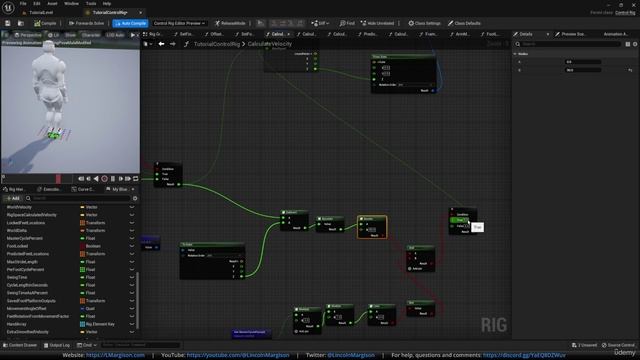
Task: Click the LockedFeetLocations Transform type icon
Action: click(82, 223)
